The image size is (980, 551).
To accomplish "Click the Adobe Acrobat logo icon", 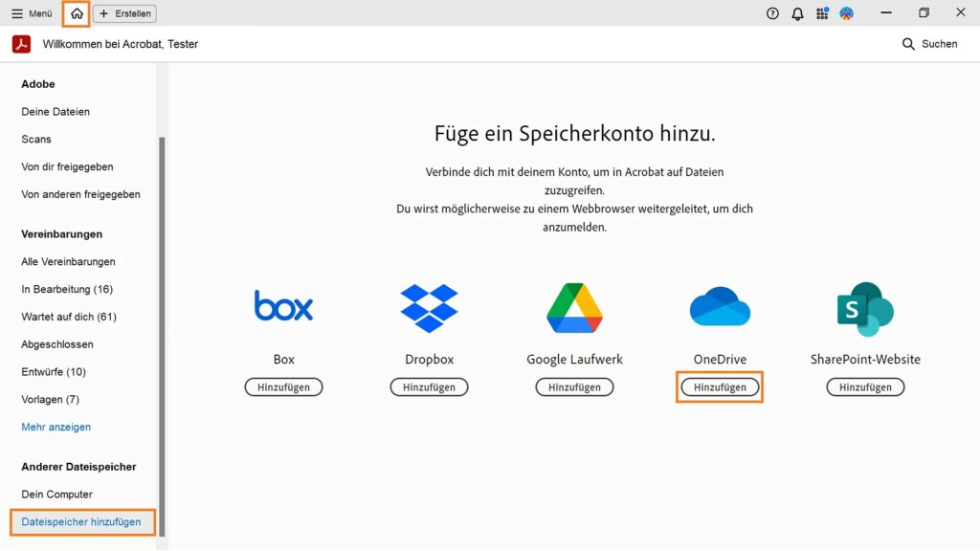I will point(21,44).
